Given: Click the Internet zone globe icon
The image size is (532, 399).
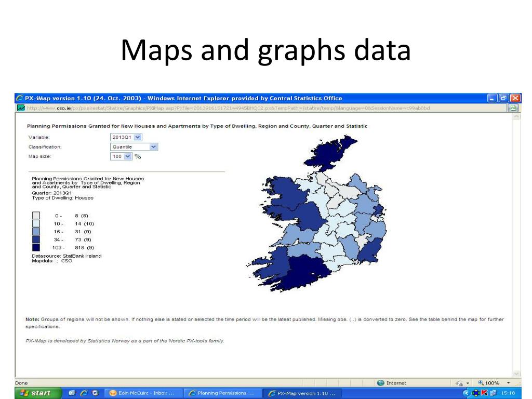Looking at the screenshot, I should click(x=380, y=383).
